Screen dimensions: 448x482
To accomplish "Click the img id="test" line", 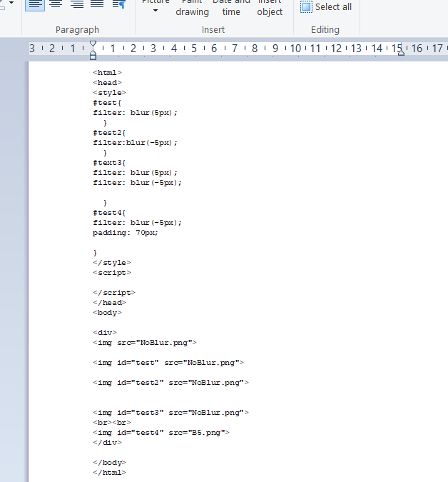I will pyautogui.click(x=168, y=363).
